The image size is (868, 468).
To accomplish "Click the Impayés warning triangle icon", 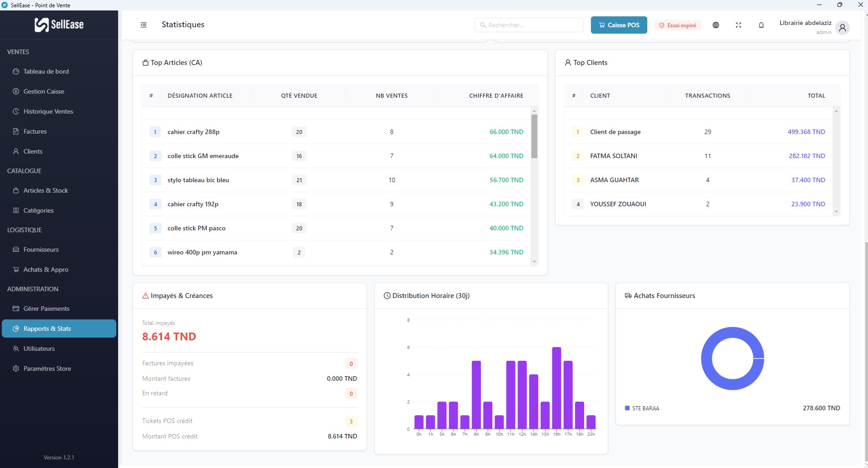I will click(x=145, y=296).
